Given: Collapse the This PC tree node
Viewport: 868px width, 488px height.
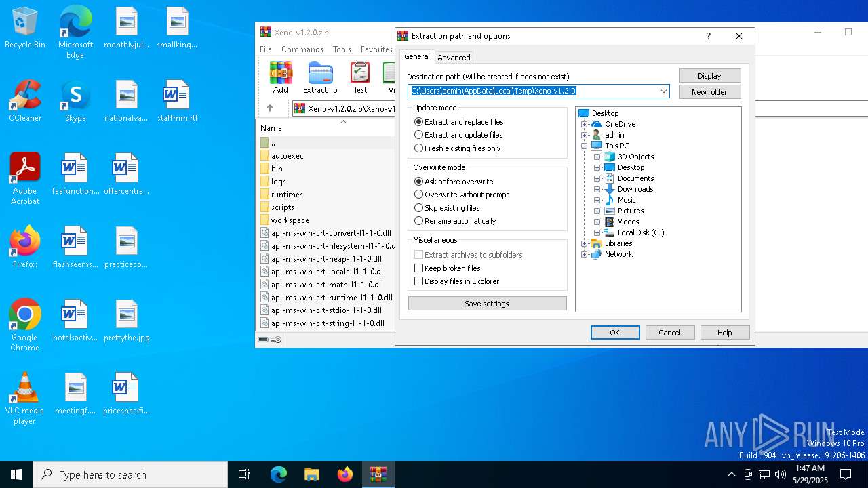Looking at the screenshot, I should pos(584,146).
